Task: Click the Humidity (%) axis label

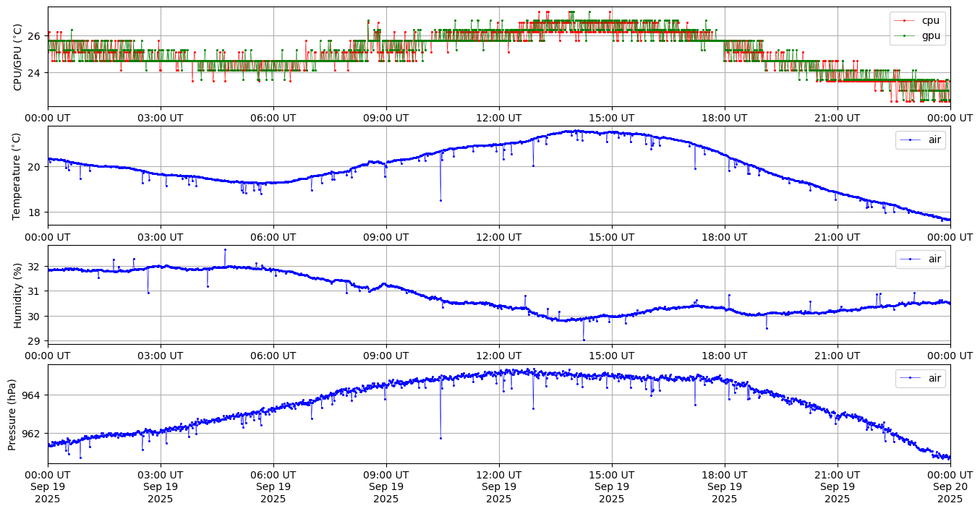Action: click(18, 295)
